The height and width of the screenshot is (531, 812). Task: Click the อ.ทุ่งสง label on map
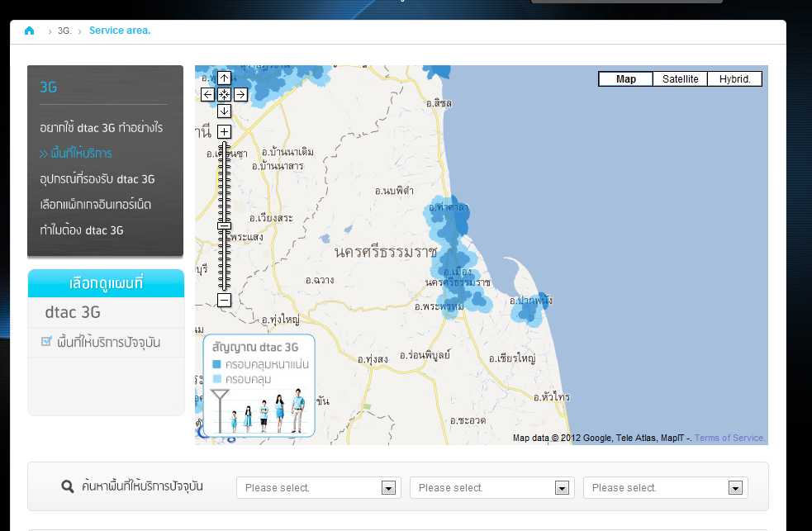tap(373, 359)
